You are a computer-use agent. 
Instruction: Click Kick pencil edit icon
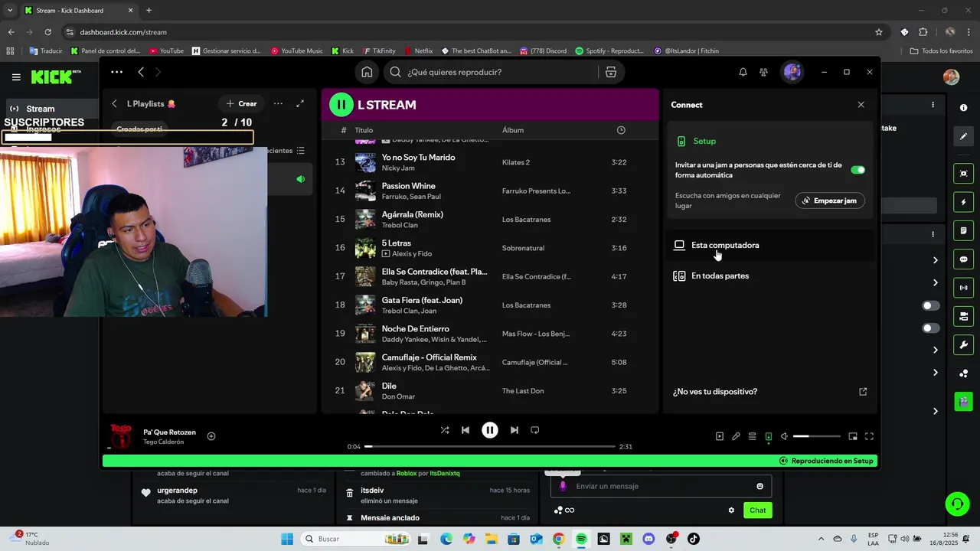click(x=963, y=136)
